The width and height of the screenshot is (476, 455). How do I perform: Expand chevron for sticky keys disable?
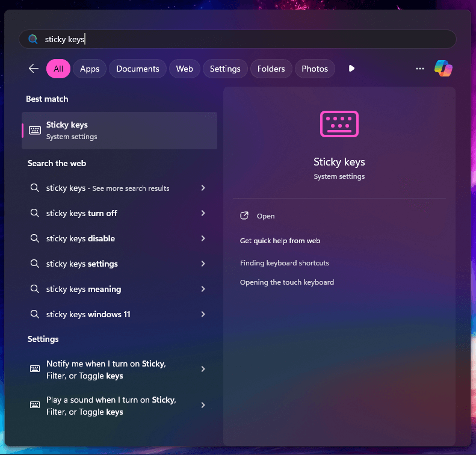pyautogui.click(x=203, y=238)
